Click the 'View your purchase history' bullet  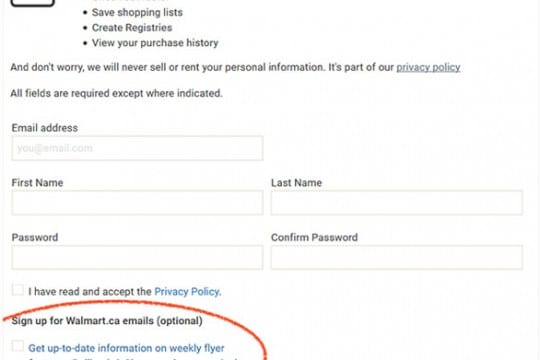155,43
